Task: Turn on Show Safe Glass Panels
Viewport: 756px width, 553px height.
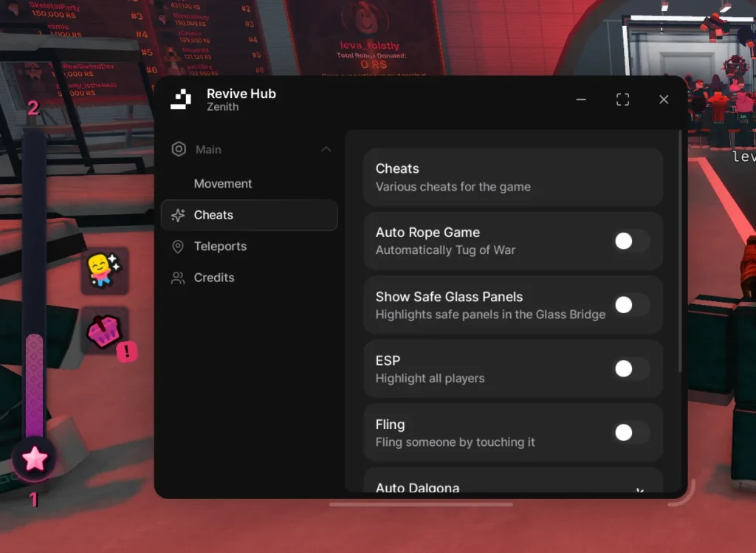Action: click(x=631, y=305)
